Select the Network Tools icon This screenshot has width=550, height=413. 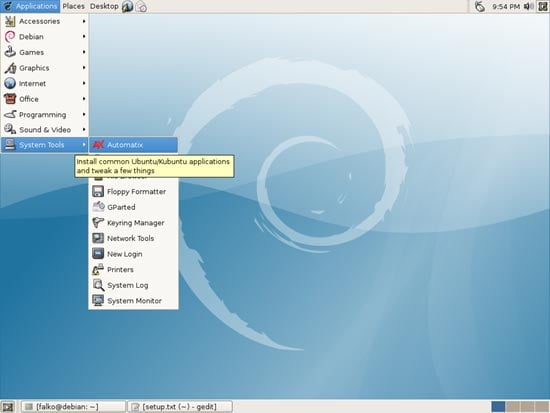pos(98,238)
